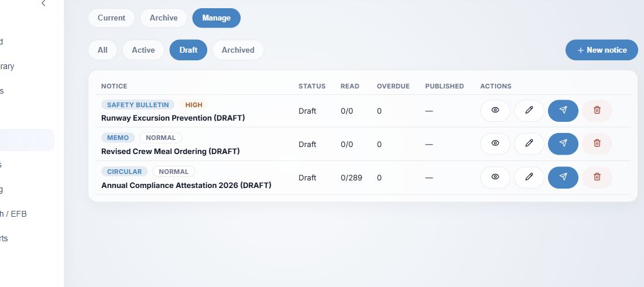This screenshot has width=644, height=287.
Task: Preview the Annual Compliance Attestation 2026 draft
Action: (x=495, y=177)
